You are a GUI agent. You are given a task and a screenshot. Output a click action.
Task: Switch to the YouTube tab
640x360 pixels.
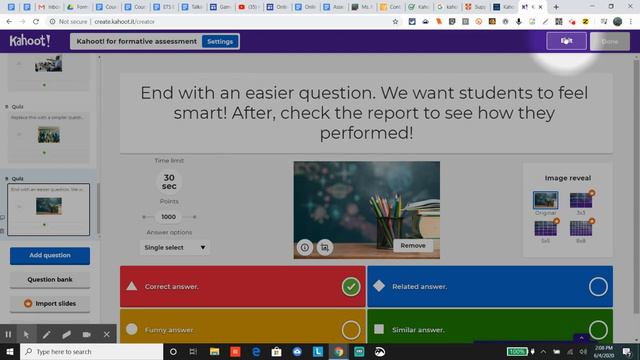pyautogui.click(x=249, y=7)
